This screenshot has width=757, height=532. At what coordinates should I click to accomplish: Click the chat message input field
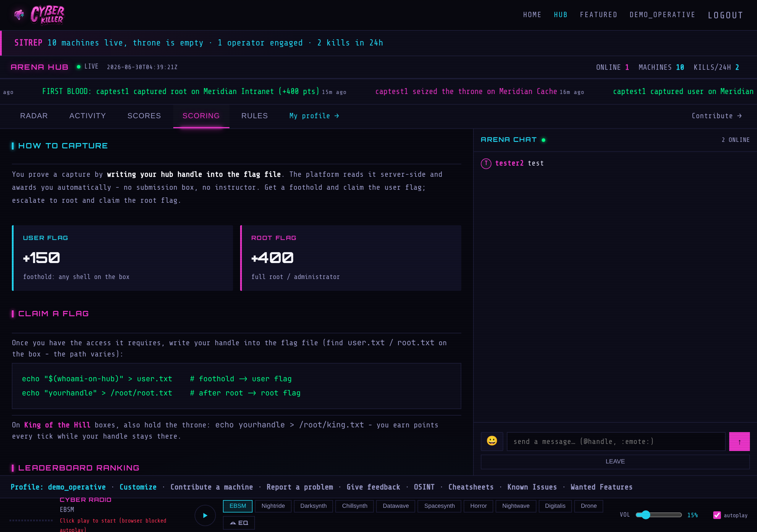[x=616, y=441]
